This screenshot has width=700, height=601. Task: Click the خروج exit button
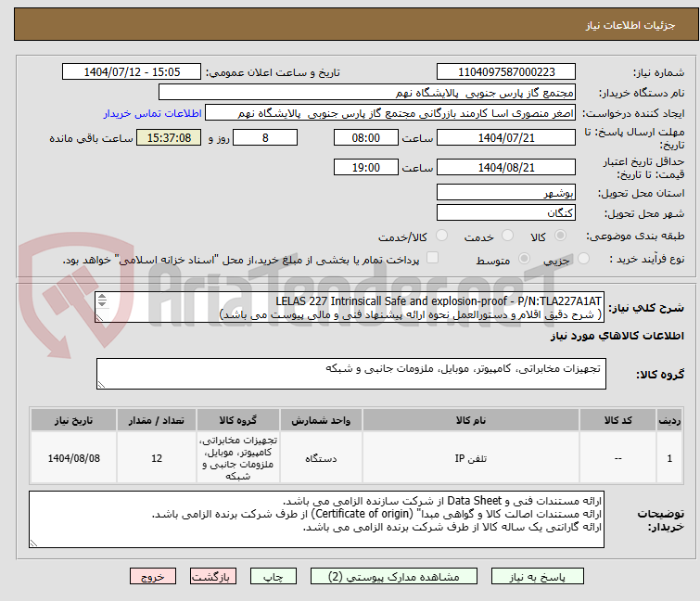click(153, 576)
